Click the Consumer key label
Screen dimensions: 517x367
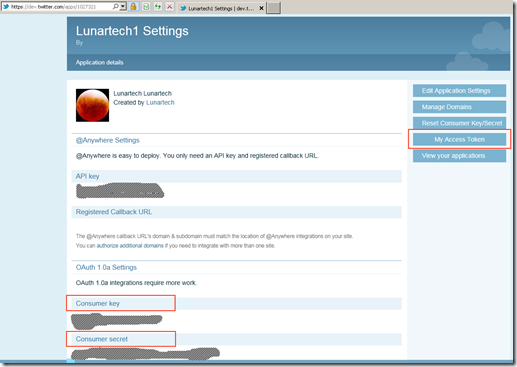[98, 303]
